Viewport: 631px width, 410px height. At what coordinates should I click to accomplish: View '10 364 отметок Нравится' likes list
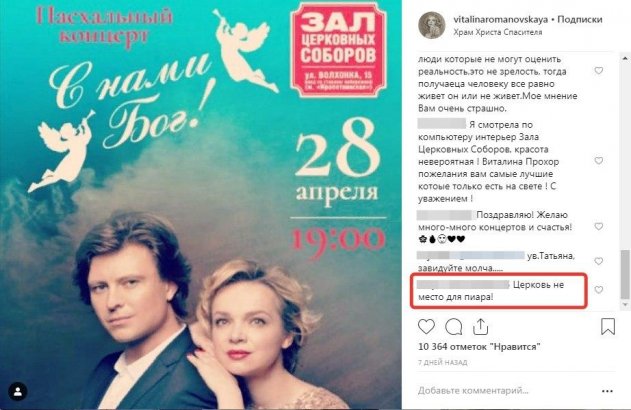tap(479, 346)
